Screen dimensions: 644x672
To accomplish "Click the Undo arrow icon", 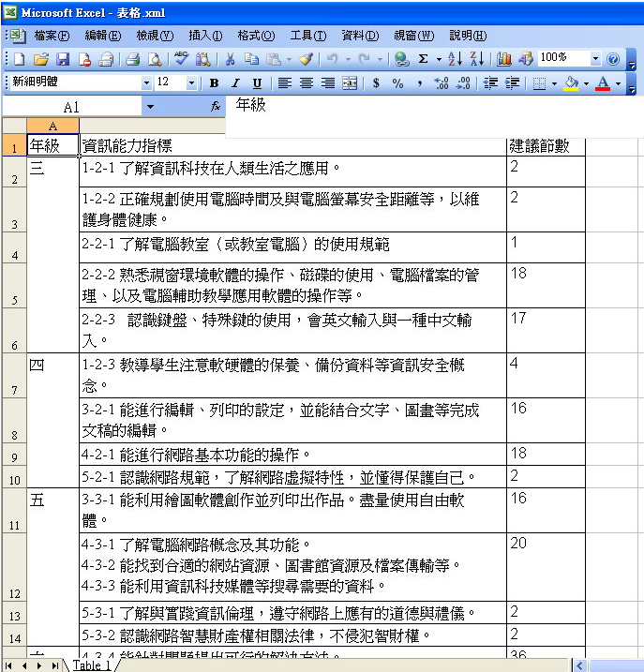I will [x=332, y=59].
